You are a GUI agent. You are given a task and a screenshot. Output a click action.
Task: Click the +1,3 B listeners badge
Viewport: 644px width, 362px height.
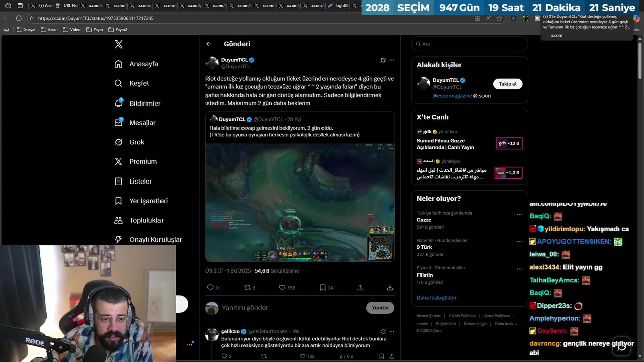click(508, 173)
